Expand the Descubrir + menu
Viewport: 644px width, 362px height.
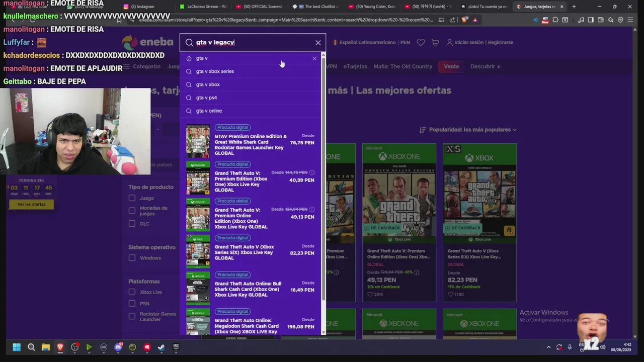485,66
